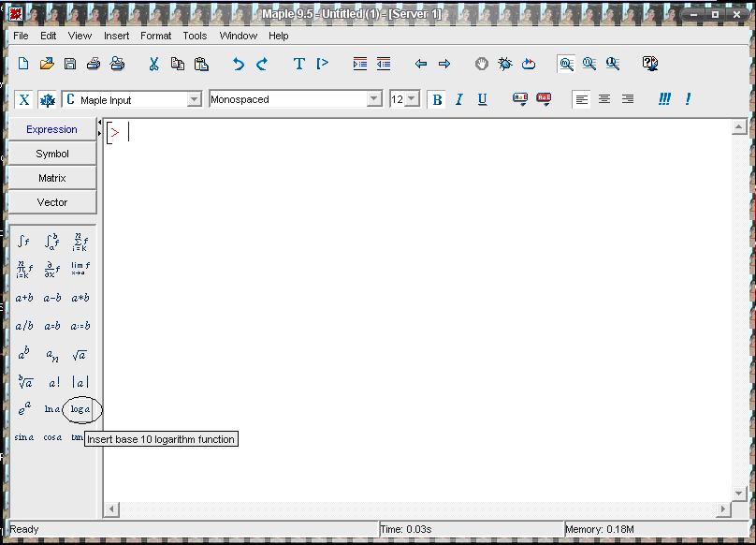Toggle Underline text formatting
756x545 pixels.
click(x=482, y=99)
